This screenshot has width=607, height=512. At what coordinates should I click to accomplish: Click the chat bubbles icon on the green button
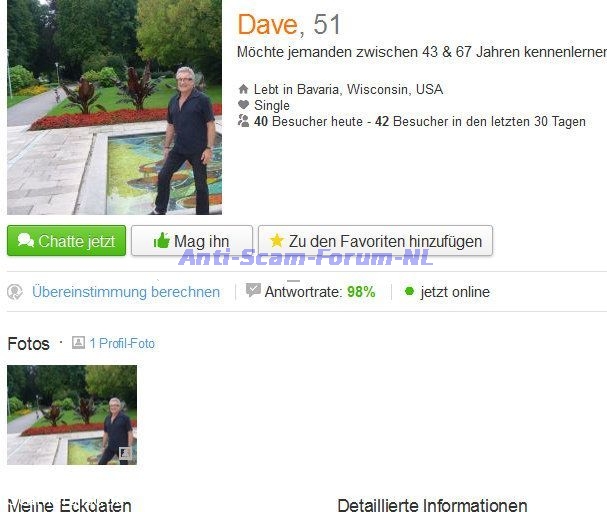point(26,240)
